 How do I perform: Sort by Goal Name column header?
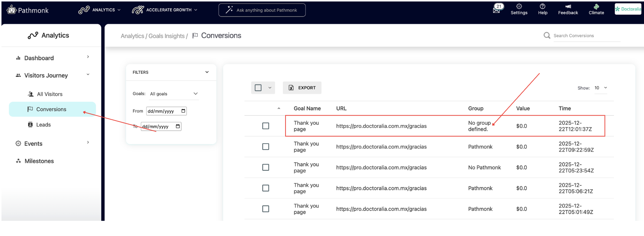click(x=307, y=109)
